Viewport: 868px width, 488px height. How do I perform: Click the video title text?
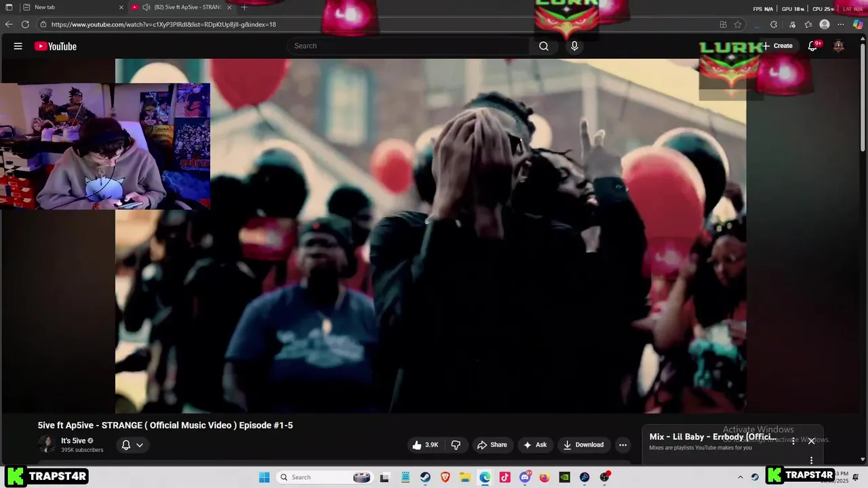click(x=165, y=425)
